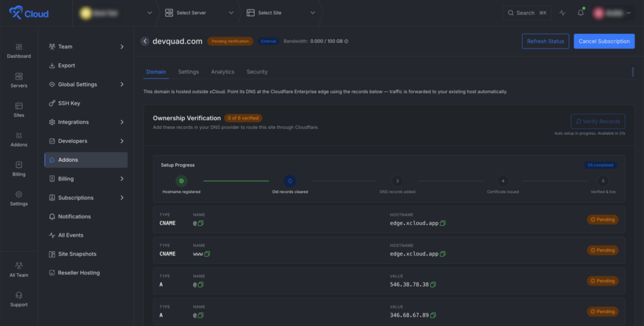
Task: Open the All Events menu item
Action: [x=86, y=235]
